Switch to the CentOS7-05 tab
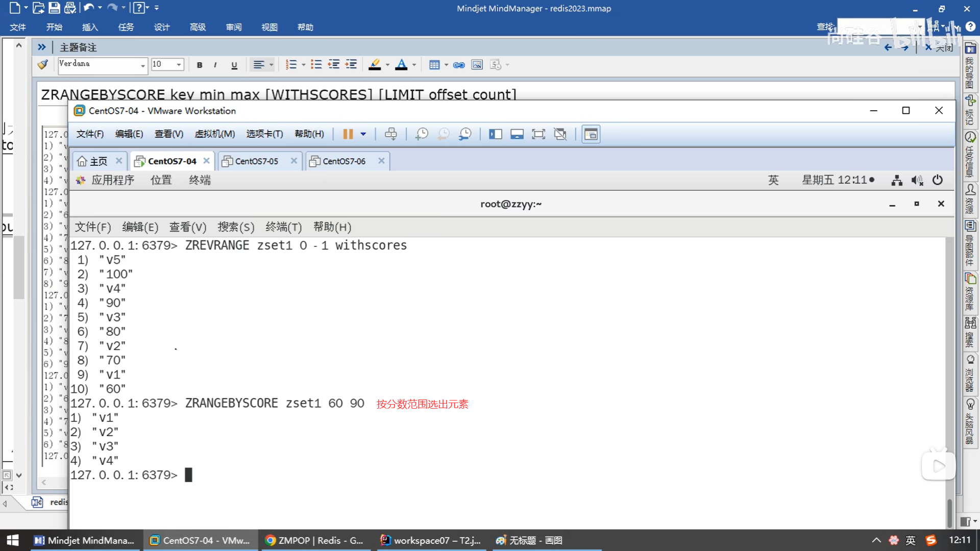The width and height of the screenshot is (980, 551). tap(256, 161)
